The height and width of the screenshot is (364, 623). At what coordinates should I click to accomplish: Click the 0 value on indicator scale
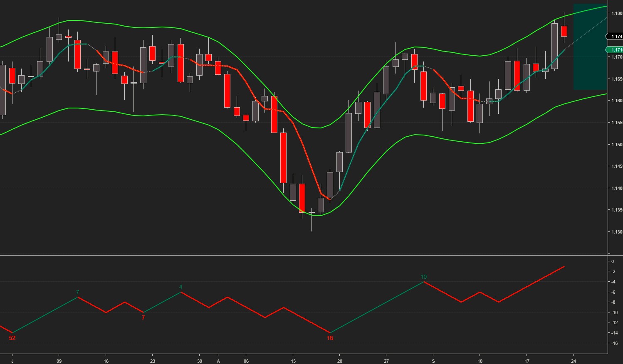coord(613,261)
